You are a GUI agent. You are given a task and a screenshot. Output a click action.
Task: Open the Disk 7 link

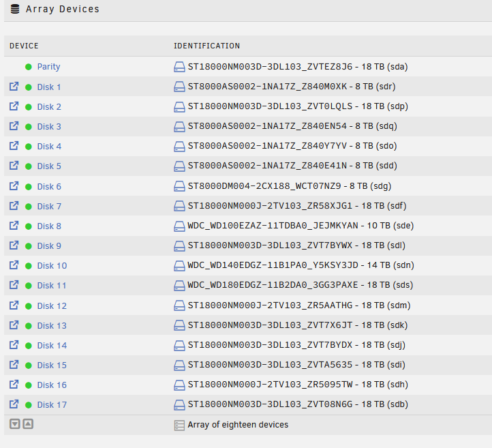[x=49, y=206]
